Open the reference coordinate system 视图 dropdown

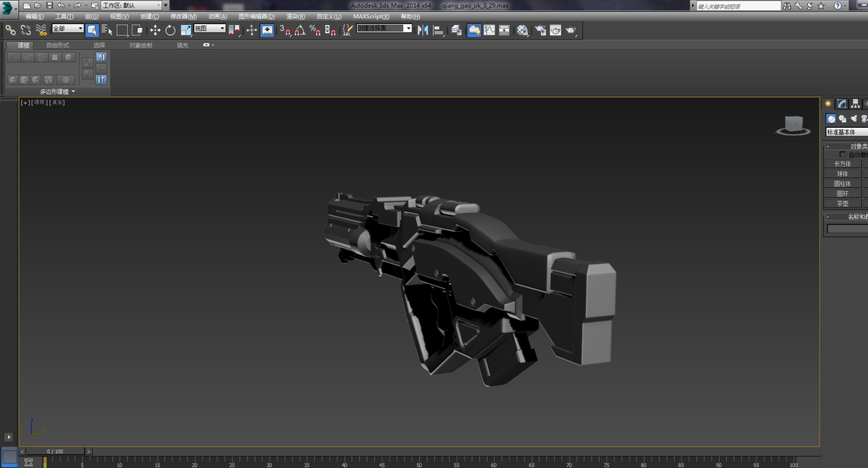click(x=210, y=28)
